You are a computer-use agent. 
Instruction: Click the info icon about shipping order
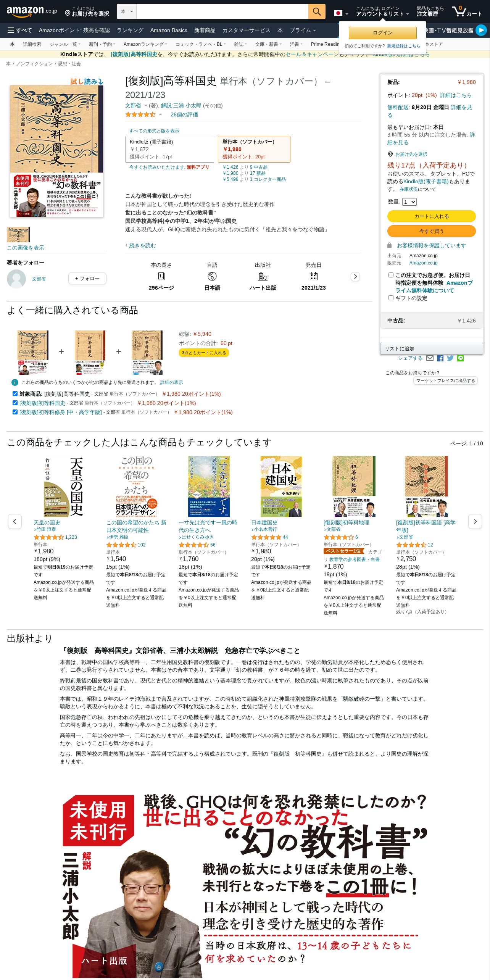pyautogui.click(x=15, y=382)
